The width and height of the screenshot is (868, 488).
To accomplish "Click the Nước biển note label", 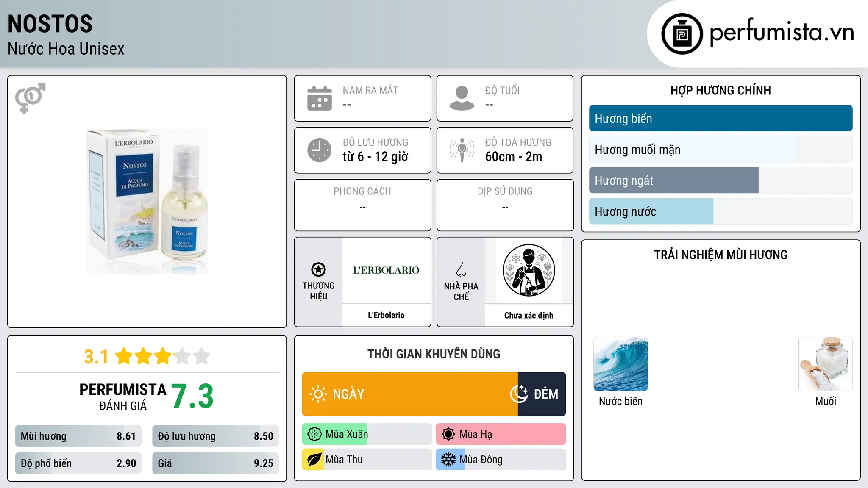I will 620,401.
